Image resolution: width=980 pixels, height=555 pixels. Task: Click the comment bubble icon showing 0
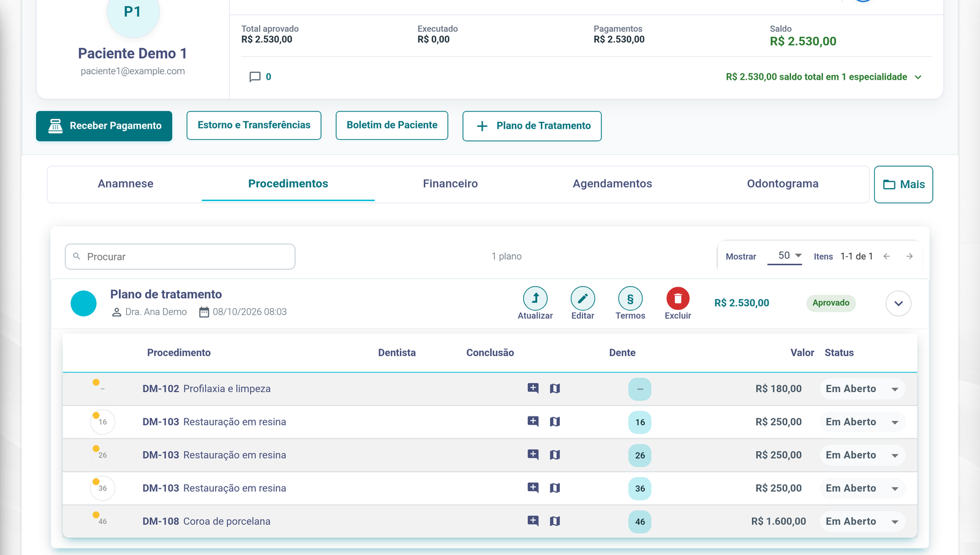(255, 77)
